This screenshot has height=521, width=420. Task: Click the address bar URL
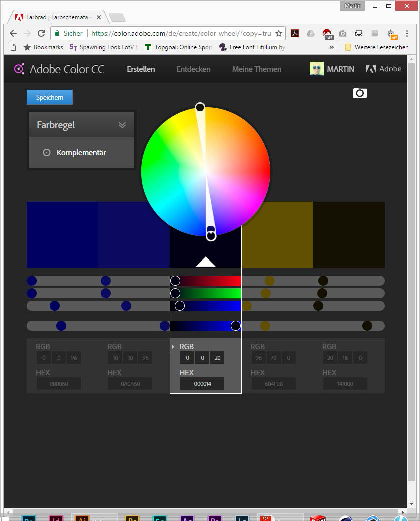coord(181,33)
